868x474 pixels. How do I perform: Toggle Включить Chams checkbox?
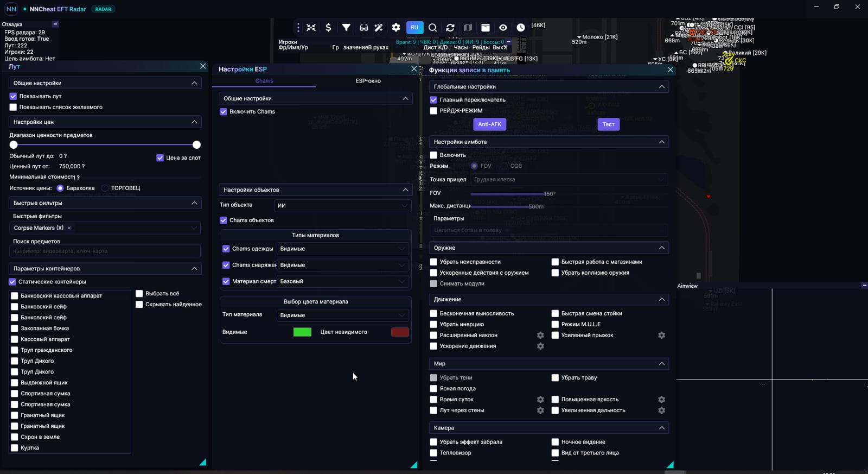coord(223,112)
